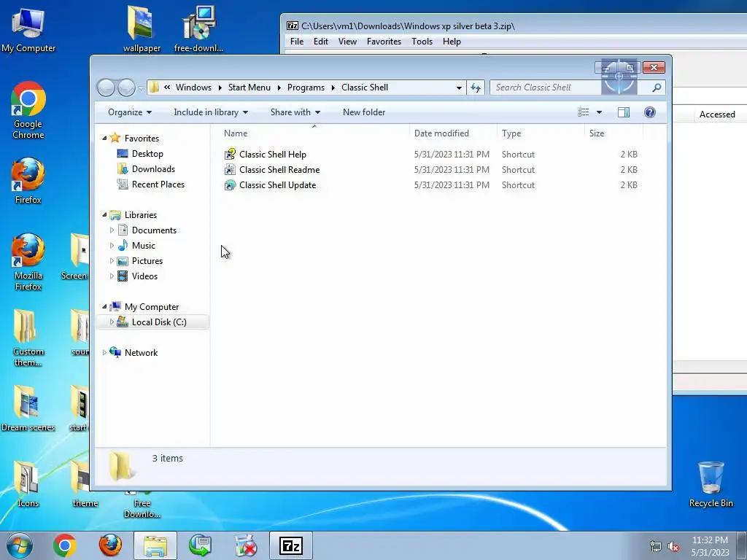Change the view using the view icon
Screen dimensions: 747x560
click(583, 112)
